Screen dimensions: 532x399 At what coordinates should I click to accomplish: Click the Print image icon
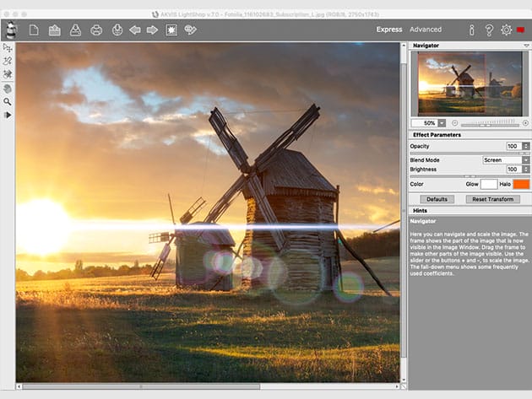coord(96,30)
